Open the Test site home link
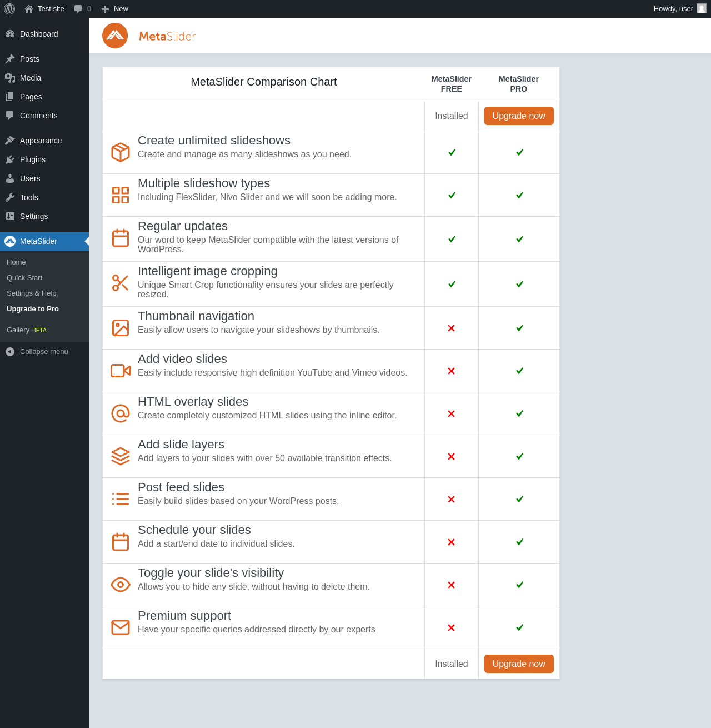This screenshot has width=711, height=728. pos(44,9)
